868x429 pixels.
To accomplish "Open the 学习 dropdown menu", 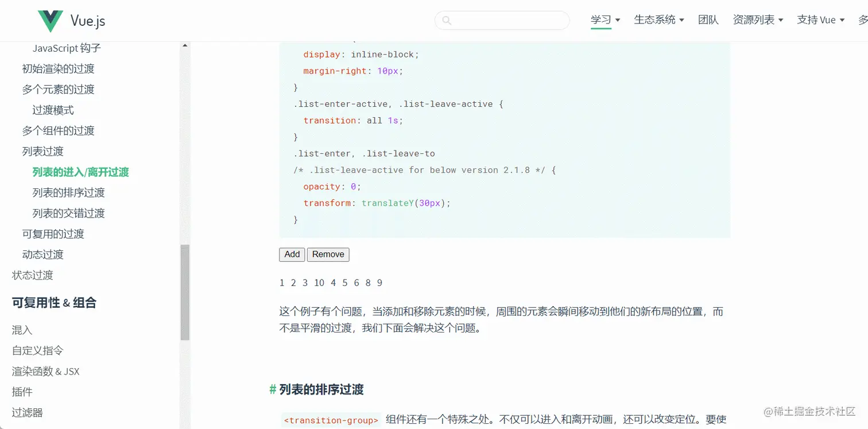I will click(x=605, y=20).
